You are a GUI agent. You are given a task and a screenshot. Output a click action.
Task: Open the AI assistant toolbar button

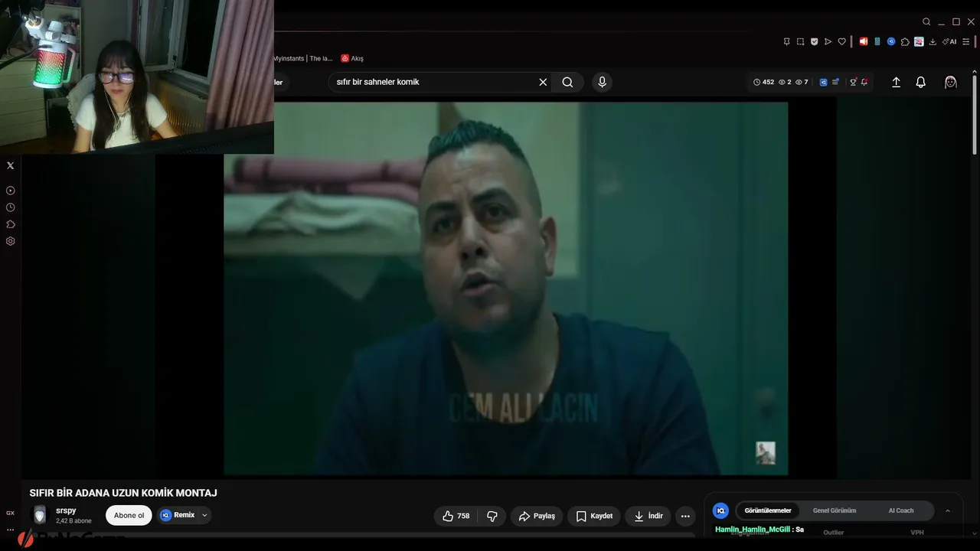pos(950,41)
